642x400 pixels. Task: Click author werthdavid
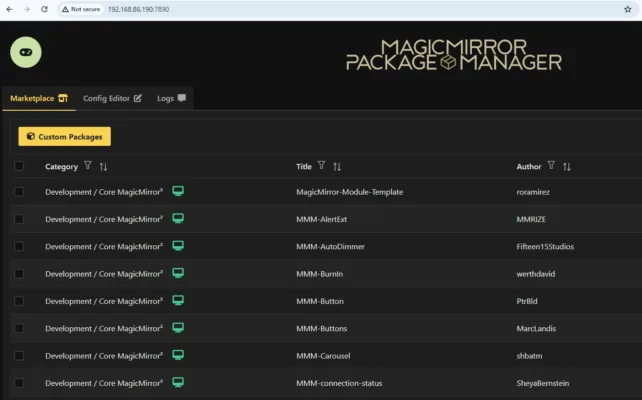pyautogui.click(x=536, y=274)
